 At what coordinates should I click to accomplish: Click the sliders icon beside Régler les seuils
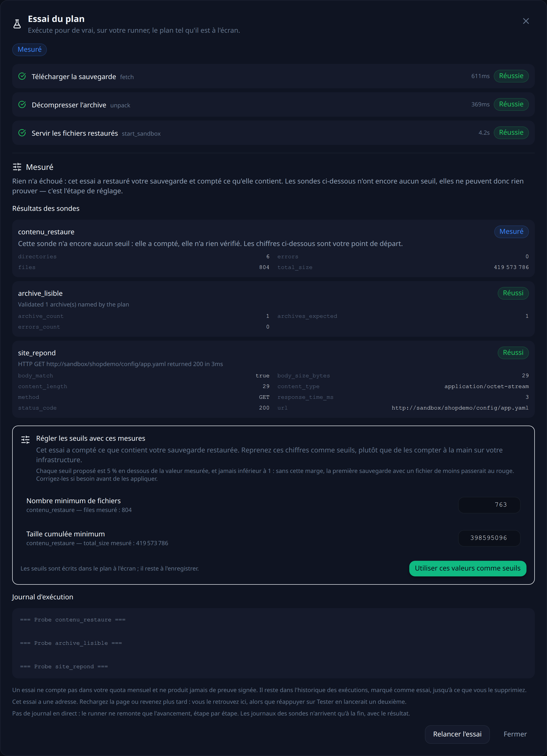point(25,439)
